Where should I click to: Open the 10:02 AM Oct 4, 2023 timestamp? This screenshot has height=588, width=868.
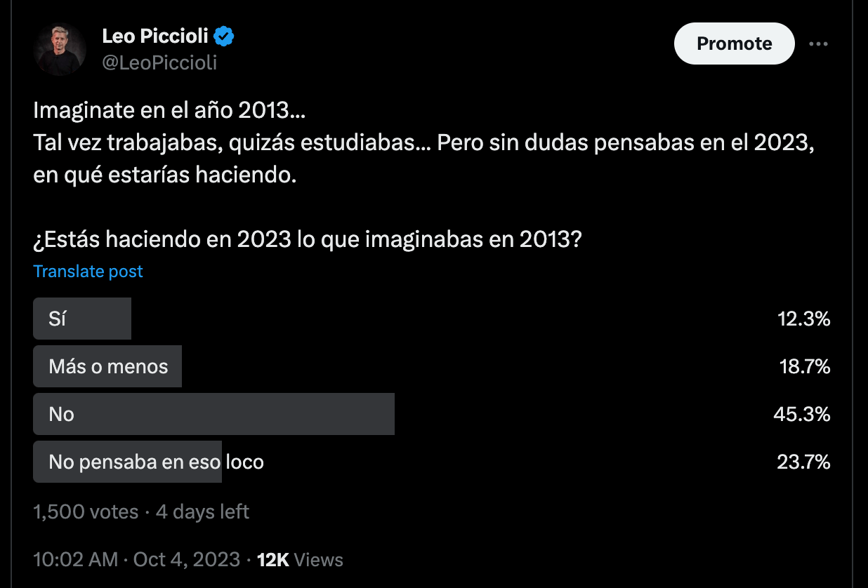pos(136,560)
